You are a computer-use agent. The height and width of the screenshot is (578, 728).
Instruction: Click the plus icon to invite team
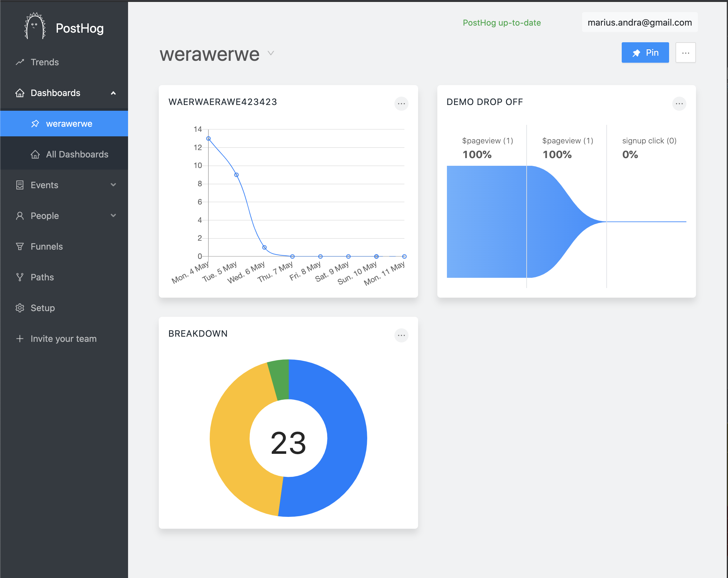tap(20, 339)
